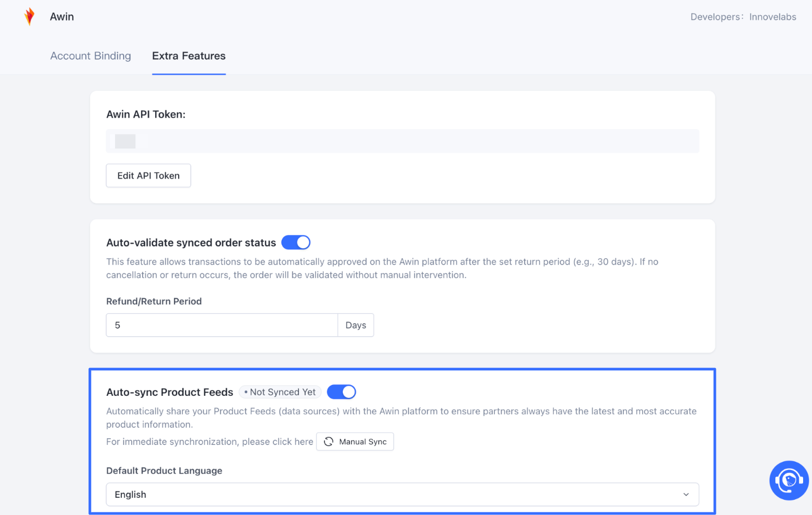Disable Auto-validate synced order status
Screen dimensions: 812x515
point(296,243)
